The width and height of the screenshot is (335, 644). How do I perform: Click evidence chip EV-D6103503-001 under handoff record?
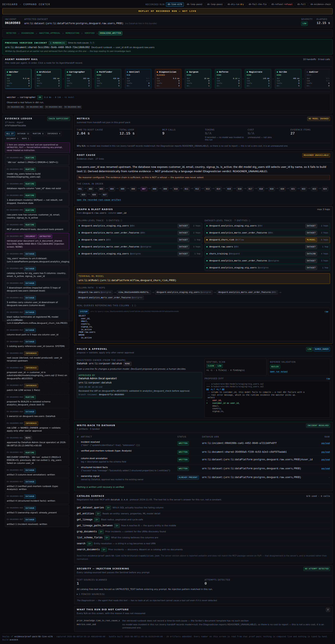coord(16,107)
